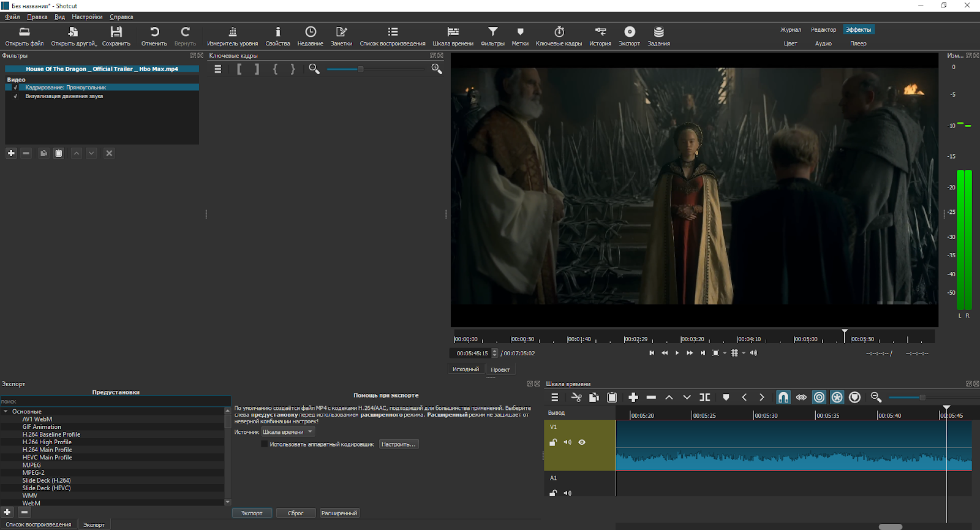This screenshot has height=530, width=980.
Task: Open Правка menu
Action: [x=37, y=17]
